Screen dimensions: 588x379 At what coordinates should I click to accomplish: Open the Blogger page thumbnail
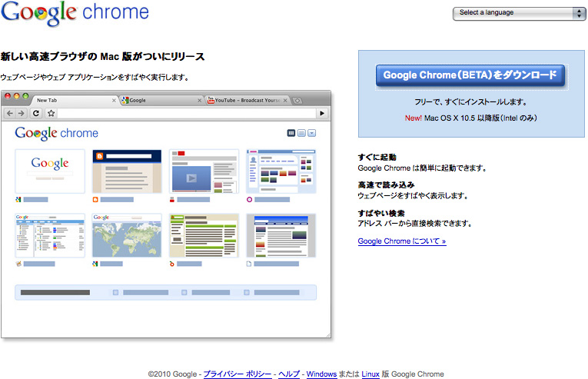(x=127, y=171)
